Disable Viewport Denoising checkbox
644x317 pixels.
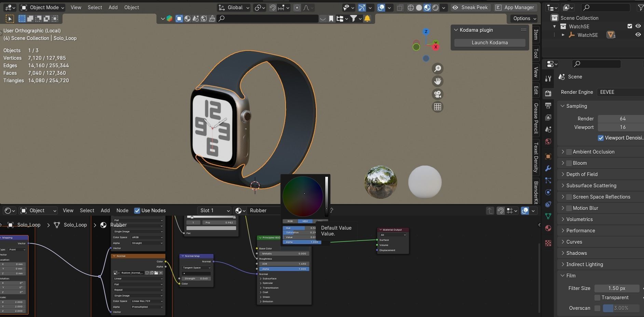(x=601, y=138)
